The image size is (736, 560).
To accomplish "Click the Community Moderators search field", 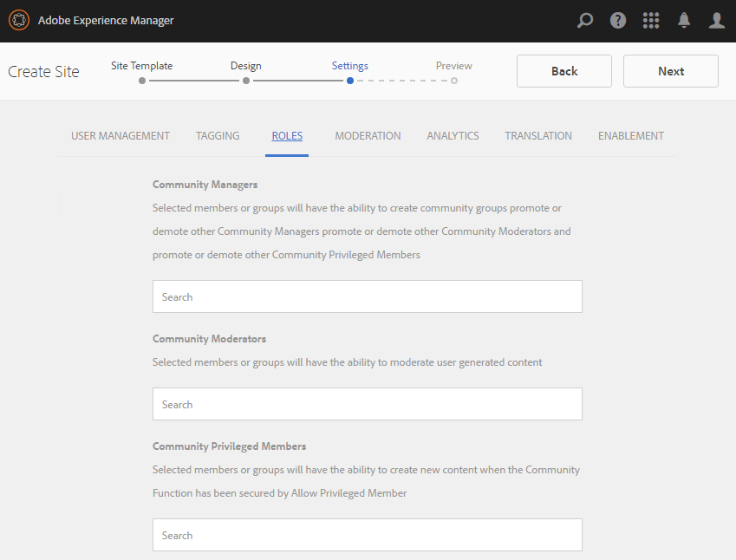I will point(368,404).
